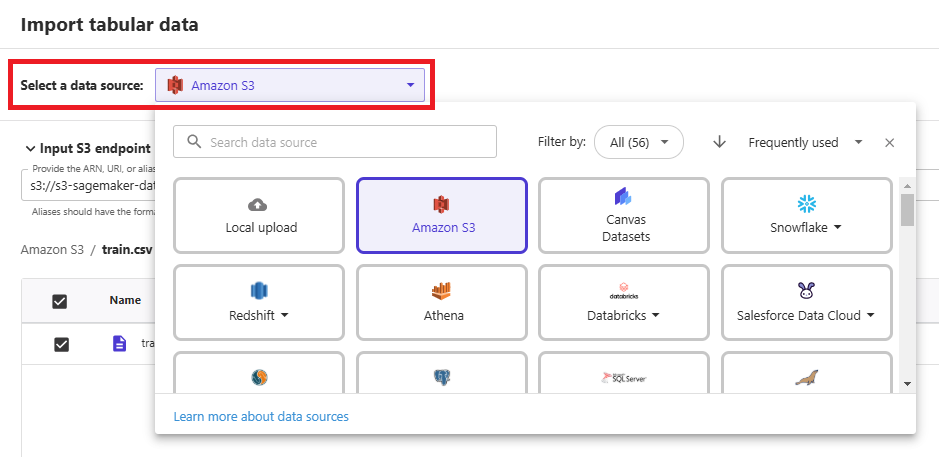This screenshot has width=939, height=457.
Task: Click the train.csv breadcrumb text
Action: click(x=128, y=249)
